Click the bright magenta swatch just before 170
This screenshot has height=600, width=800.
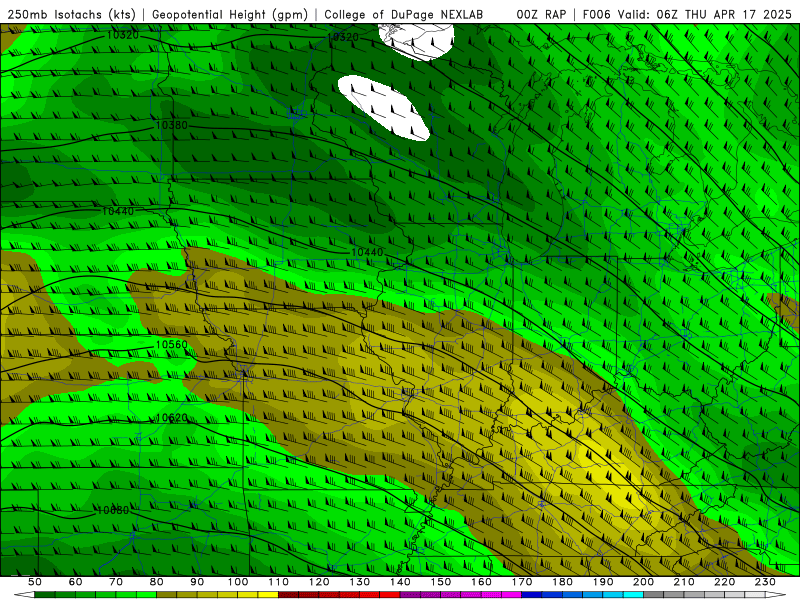[x=512, y=594]
